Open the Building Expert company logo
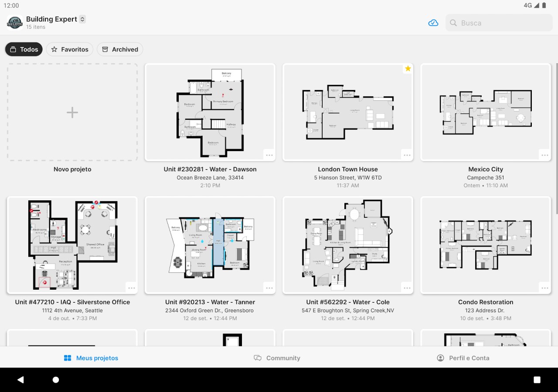 point(15,23)
